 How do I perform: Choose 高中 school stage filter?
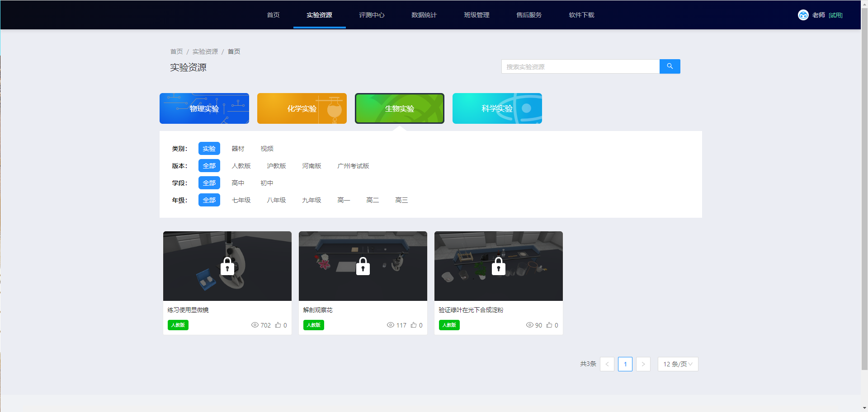tap(238, 183)
